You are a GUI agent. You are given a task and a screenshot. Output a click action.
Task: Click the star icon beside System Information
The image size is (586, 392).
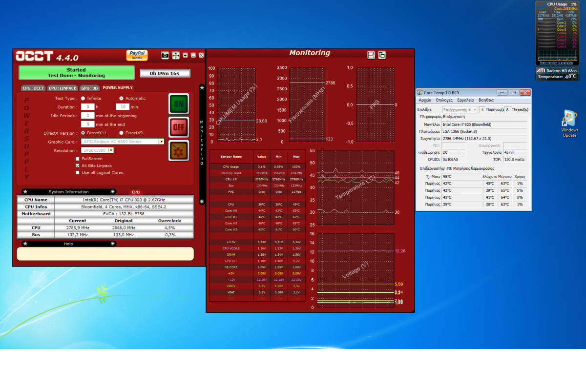coord(25,192)
